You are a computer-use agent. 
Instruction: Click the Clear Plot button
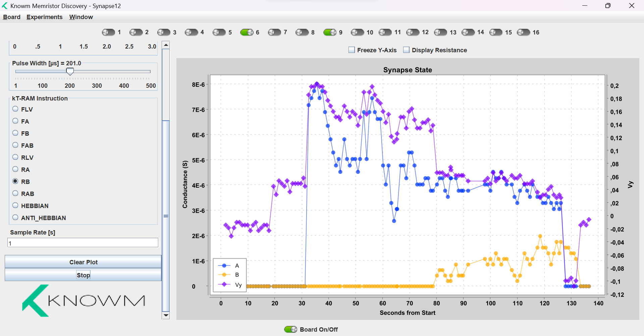pos(83,262)
